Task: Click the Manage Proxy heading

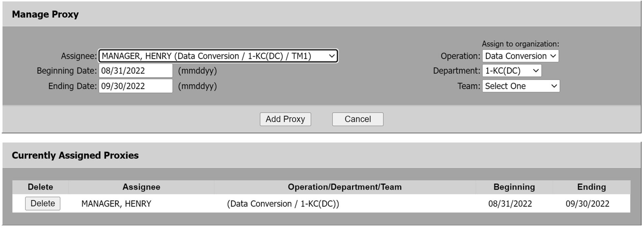Action: point(45,14)
